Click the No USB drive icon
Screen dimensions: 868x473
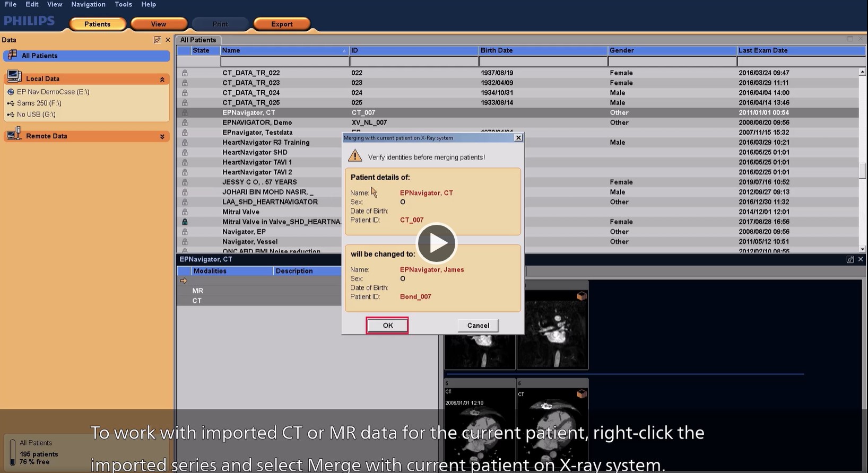pyautogui.click(x=11, y=115)
